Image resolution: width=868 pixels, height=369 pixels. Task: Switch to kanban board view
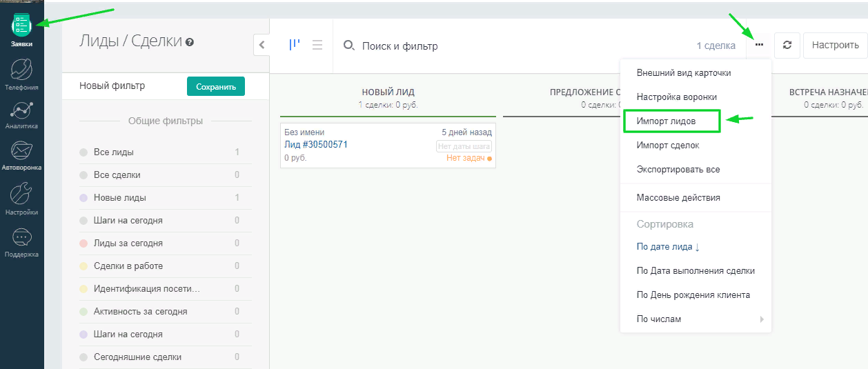[x=294, y=45]
